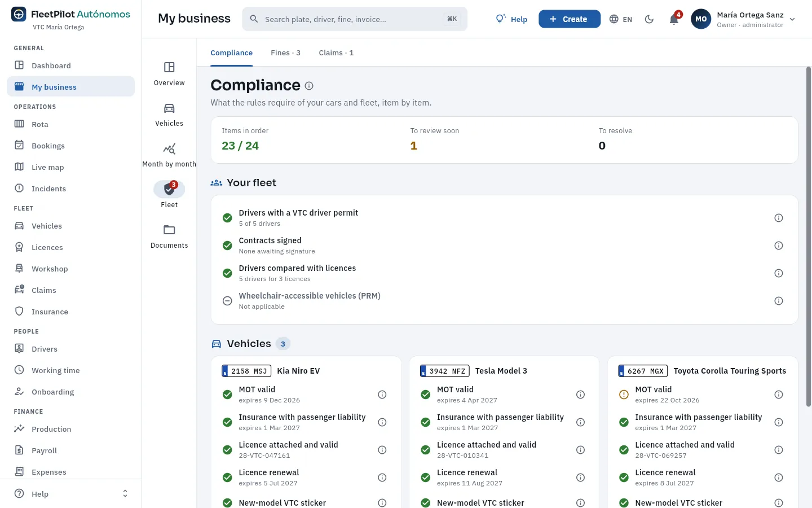The width and height of the screenshot is (812, 508).
Task: Click plate 6267 MGX on Toyota card
Action: tap(643, 371)
